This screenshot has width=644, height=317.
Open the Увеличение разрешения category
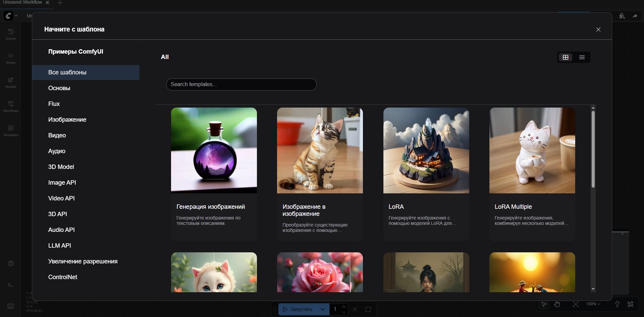click(x=86, y=261)
